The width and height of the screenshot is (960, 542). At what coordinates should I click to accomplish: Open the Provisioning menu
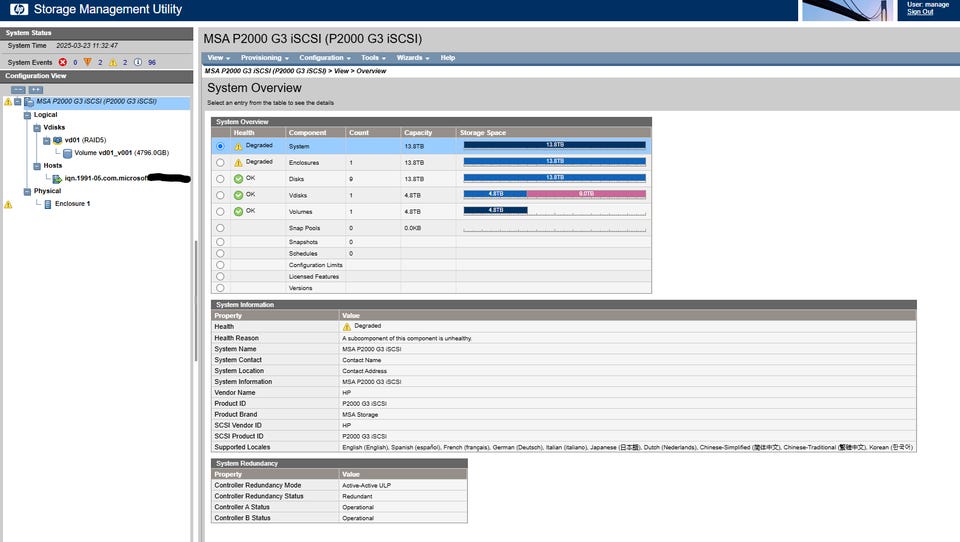click(264, 58)
